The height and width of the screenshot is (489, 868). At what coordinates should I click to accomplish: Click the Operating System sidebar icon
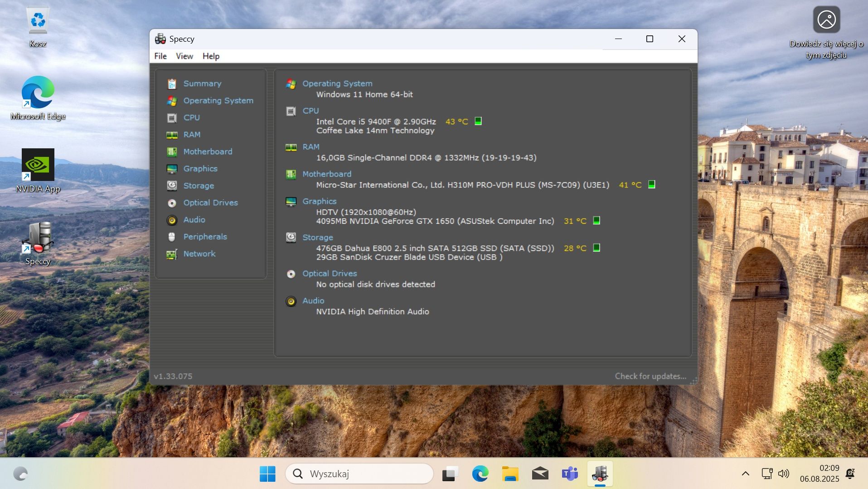click(x=172, y=101)
